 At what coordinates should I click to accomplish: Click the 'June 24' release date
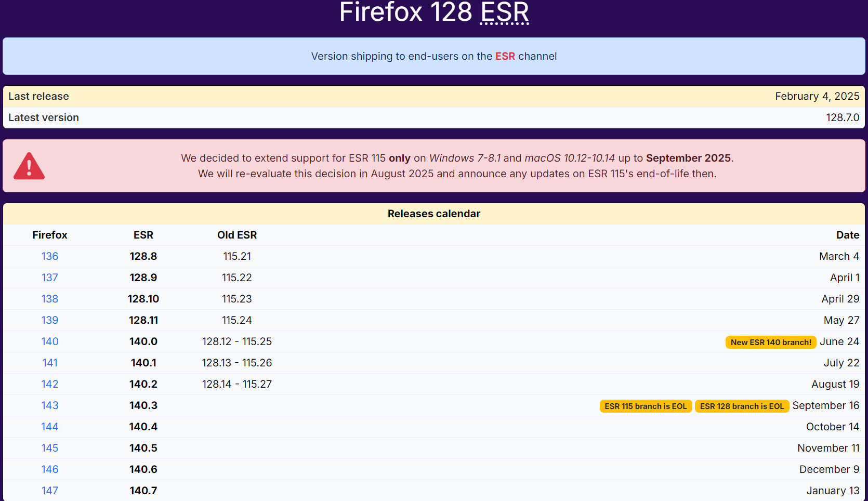[x=839, y=341]
